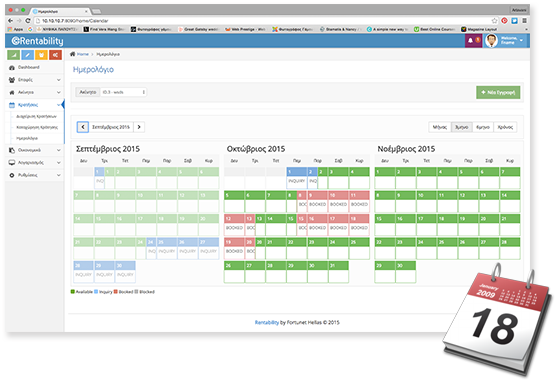Open Καταχώρηση Κράτησης submenu item
This screenshot has width=555, height=380.
37,127
